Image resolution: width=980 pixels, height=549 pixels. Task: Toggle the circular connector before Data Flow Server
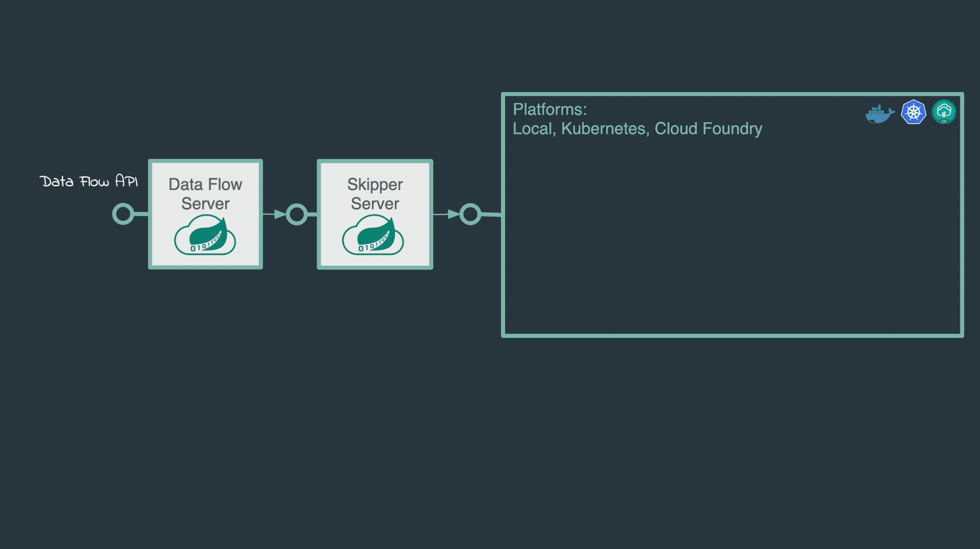tap(122, 214)
